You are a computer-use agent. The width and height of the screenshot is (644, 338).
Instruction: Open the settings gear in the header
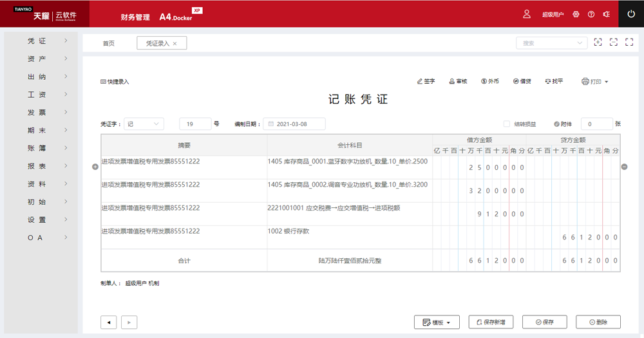(576, 14)
